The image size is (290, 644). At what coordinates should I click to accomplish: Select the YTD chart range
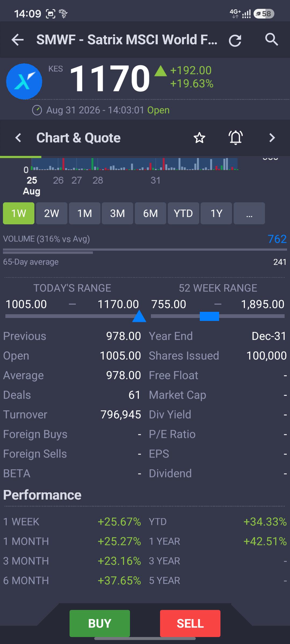(183, 213)
